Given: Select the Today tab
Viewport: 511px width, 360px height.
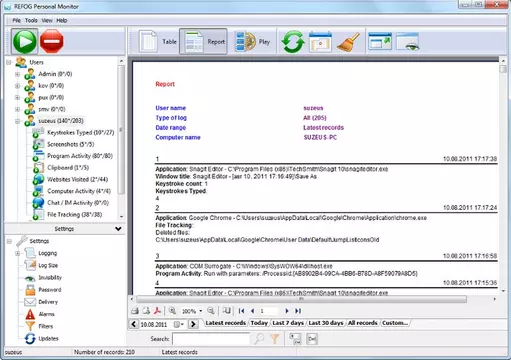Looking at the screenshot, I should coord(259,323).
